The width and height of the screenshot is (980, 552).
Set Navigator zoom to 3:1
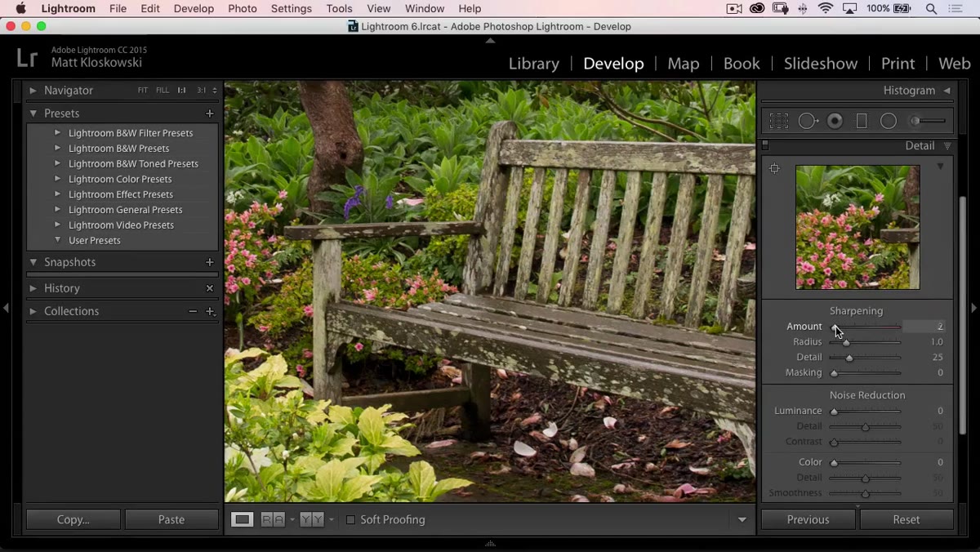point(201,91)
